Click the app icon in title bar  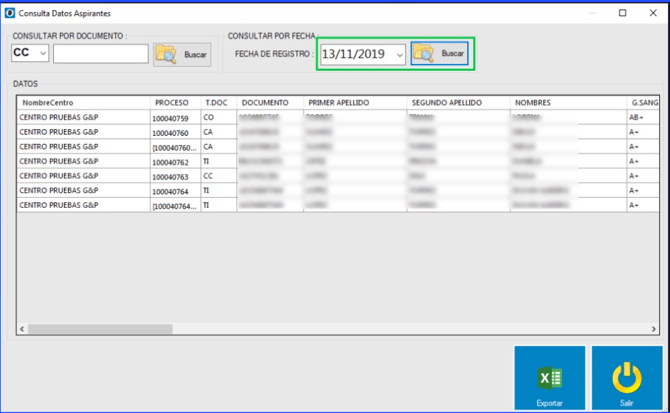pyautogui.click(x=9, y=13)
